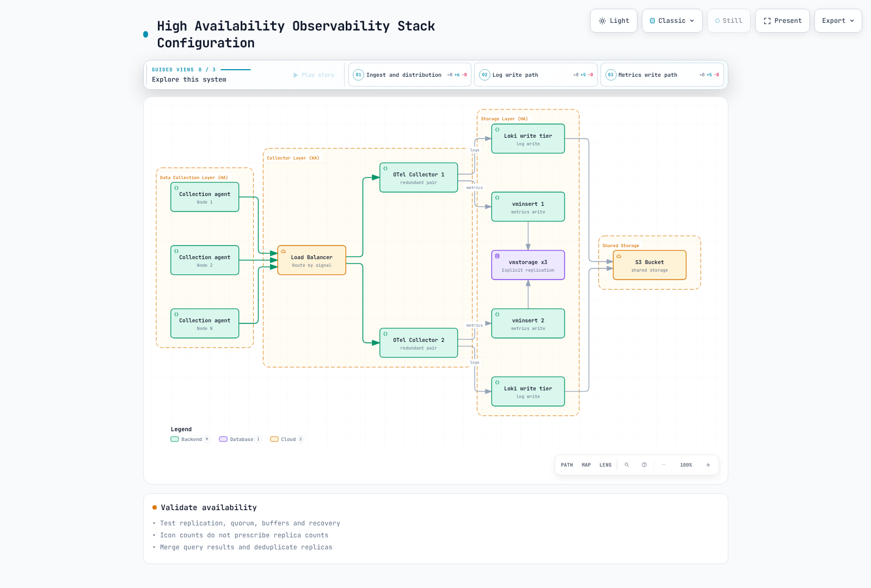Switch to PATH mode

567,465
